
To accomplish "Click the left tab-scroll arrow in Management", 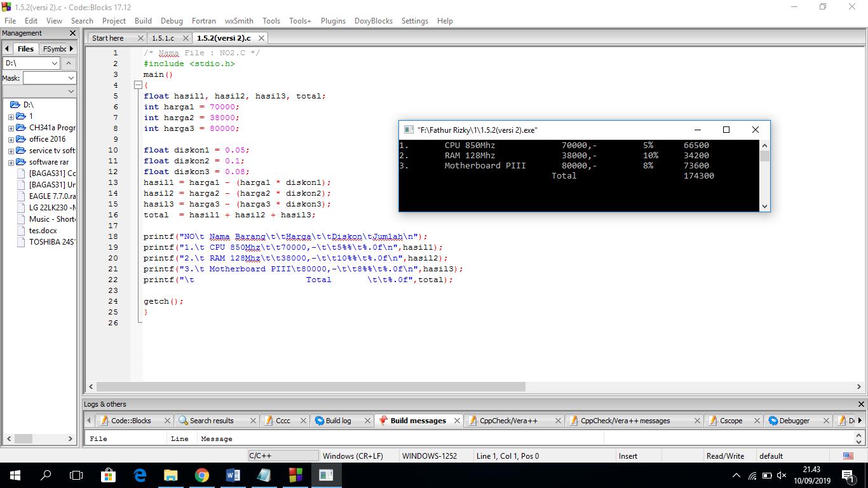I will tap(7, 48).
